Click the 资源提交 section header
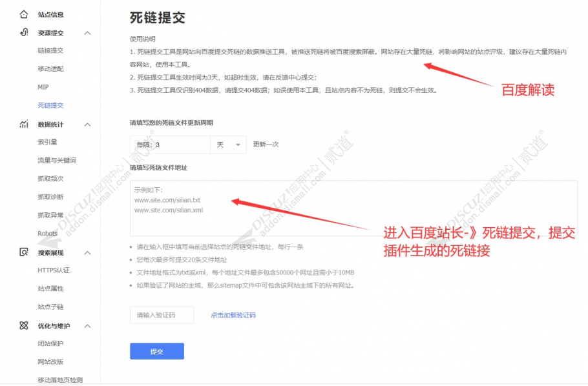The image size is (588, 386). tap(50, 33)
